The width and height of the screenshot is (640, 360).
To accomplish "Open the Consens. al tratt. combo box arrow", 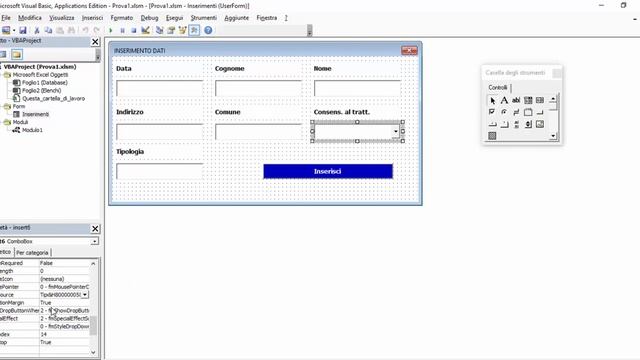I will [396, 131].
